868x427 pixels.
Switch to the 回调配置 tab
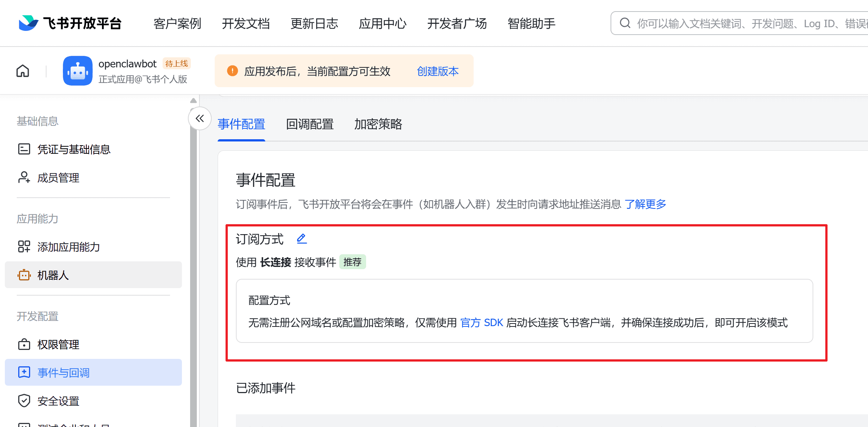(310, 124)
